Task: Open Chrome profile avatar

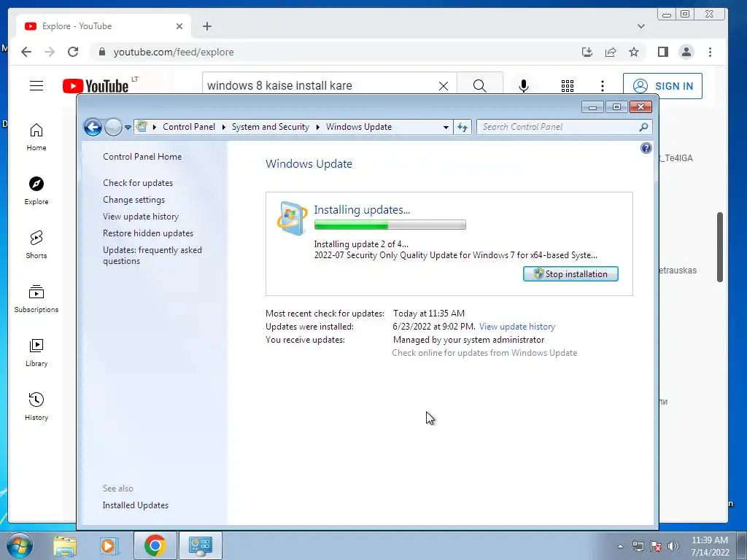Action: coord(686,52)
